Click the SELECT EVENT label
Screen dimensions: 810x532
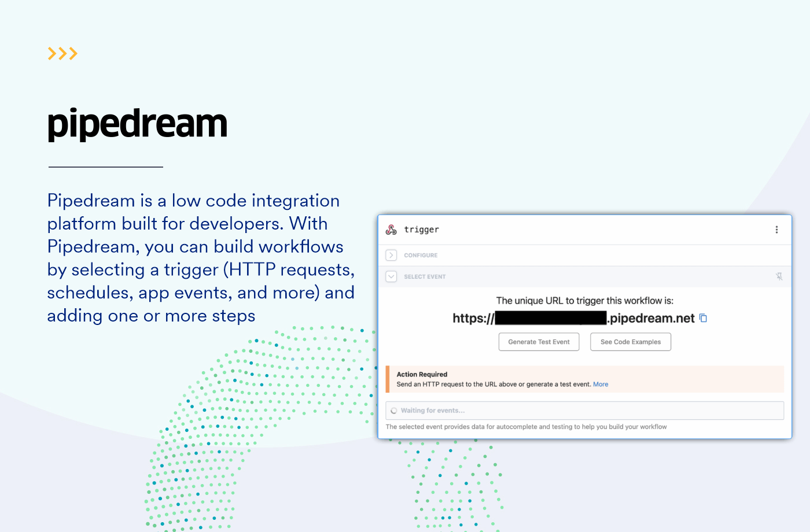click(425, 276)
